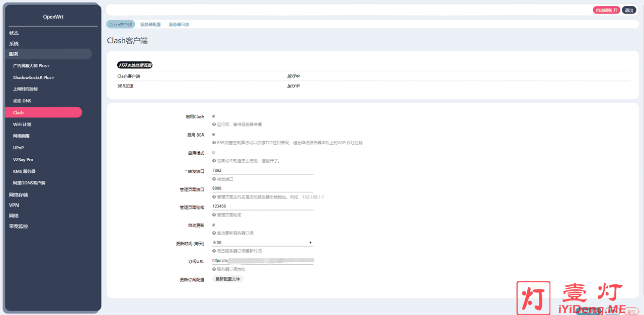This screenshot has height=315, width=644.
Task: Toggle the 自动刷新 开 button
Action: [x=607, y=10]
